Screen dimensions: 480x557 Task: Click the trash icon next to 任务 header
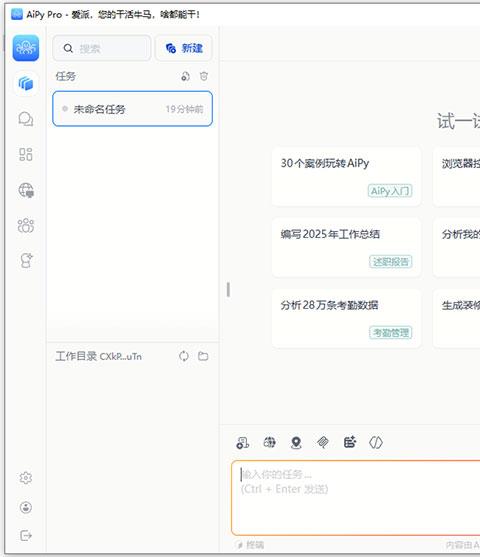point(204,76)
